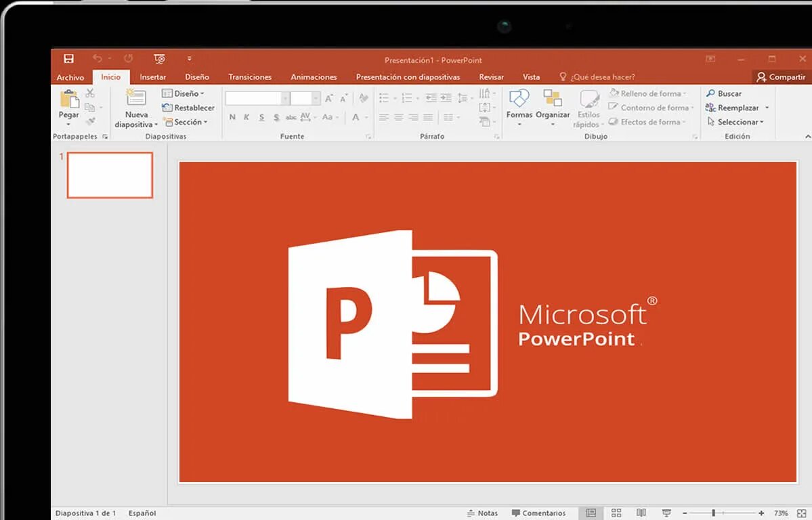Click the Copy icon under scissors

89,107
